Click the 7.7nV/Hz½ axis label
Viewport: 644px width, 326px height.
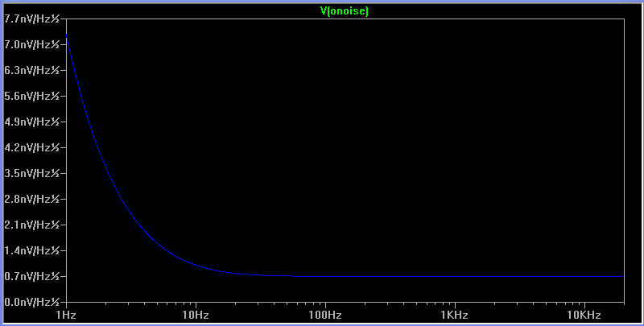tap(32, 19)
